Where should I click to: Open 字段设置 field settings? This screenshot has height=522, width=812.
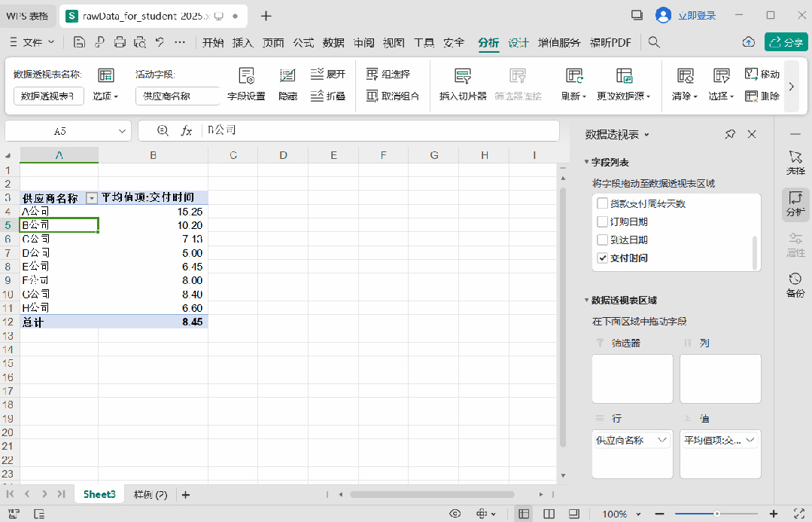[247, 84]
